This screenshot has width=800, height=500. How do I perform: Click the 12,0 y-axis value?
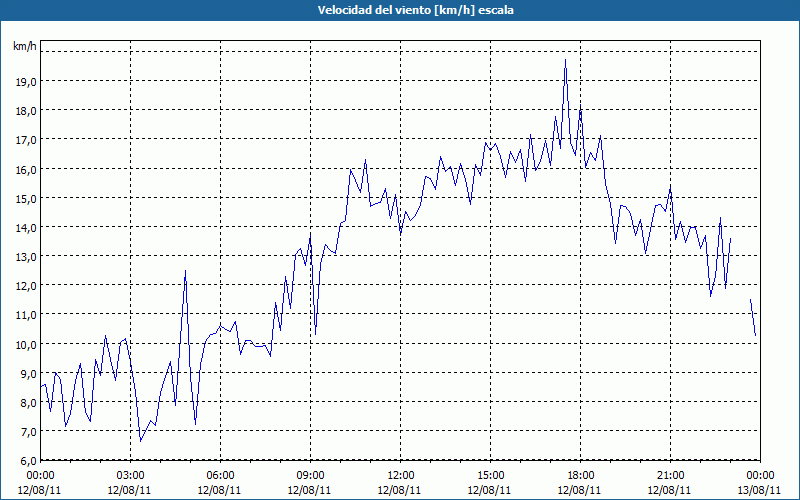(x=25, y=285)
